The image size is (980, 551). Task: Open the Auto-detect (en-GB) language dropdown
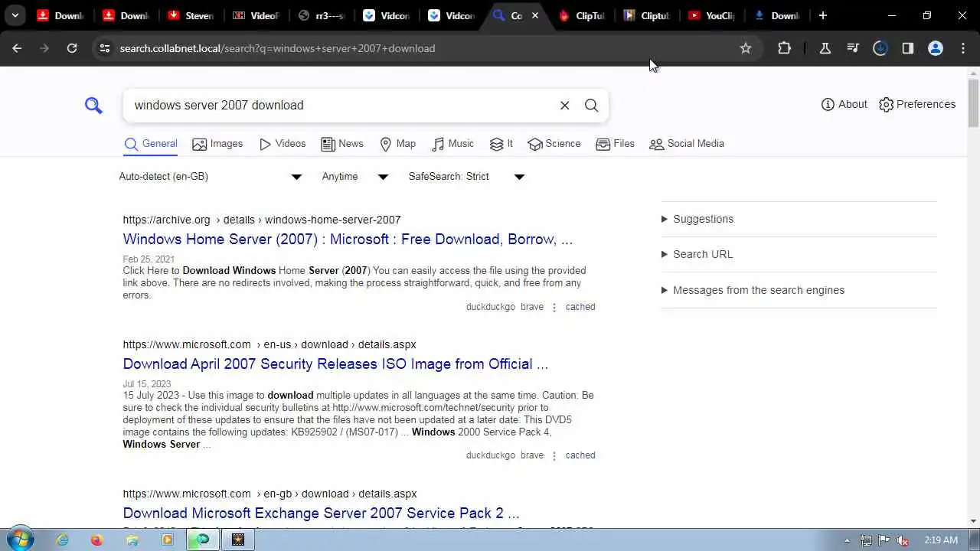[211, 176]
